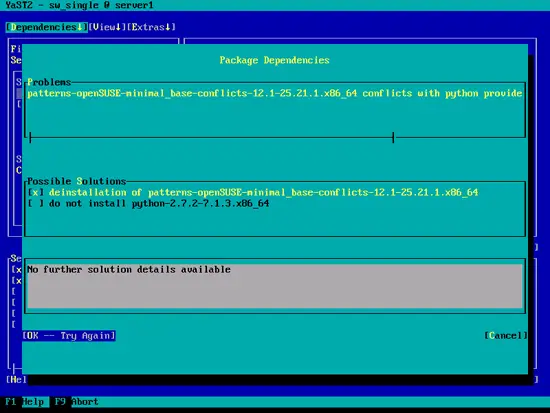The image size is (550, 413).
Task: Open the Extras menu
Action: (151, 27)
